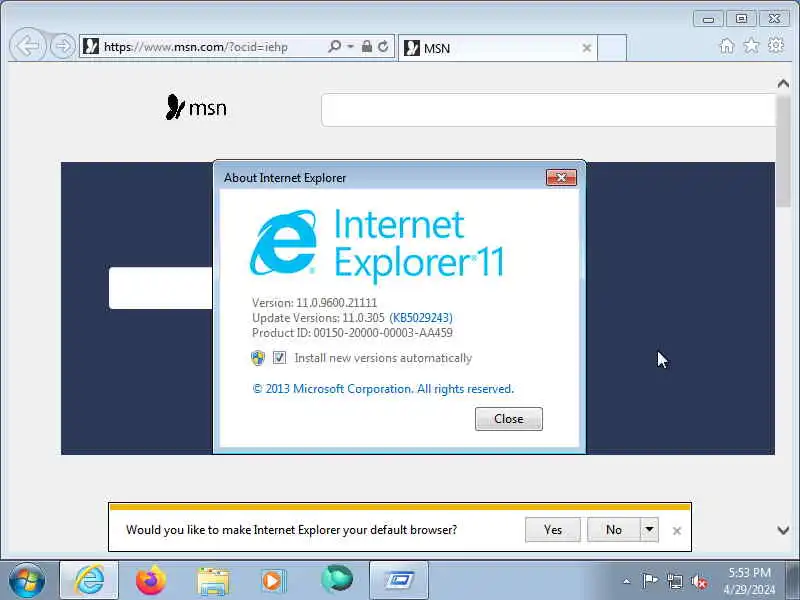Open Action Center flag icon
The width and height of the screenshot is (800, 600).
tap(649, 581)
